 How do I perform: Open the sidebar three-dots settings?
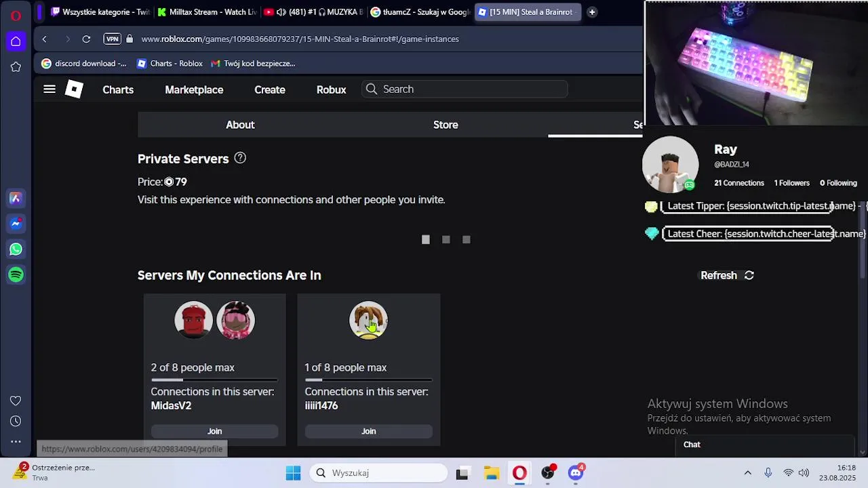tap(16, 441)
